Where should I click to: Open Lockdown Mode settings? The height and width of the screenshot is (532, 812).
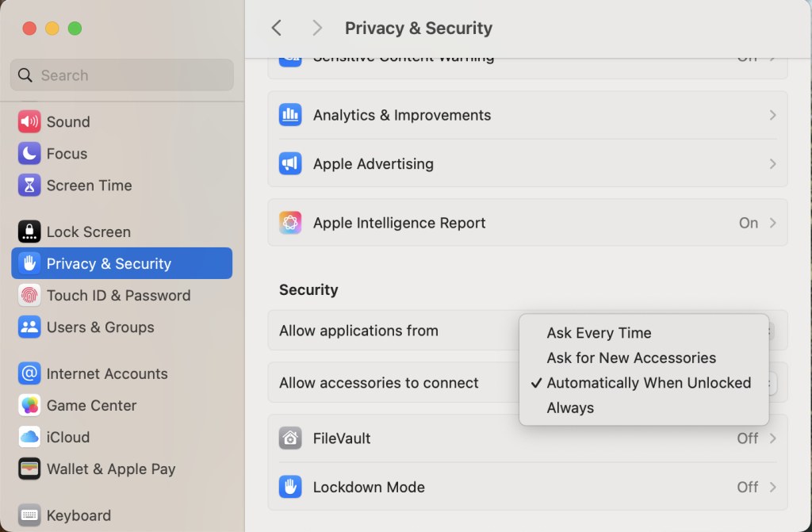(x=369, y=487)
